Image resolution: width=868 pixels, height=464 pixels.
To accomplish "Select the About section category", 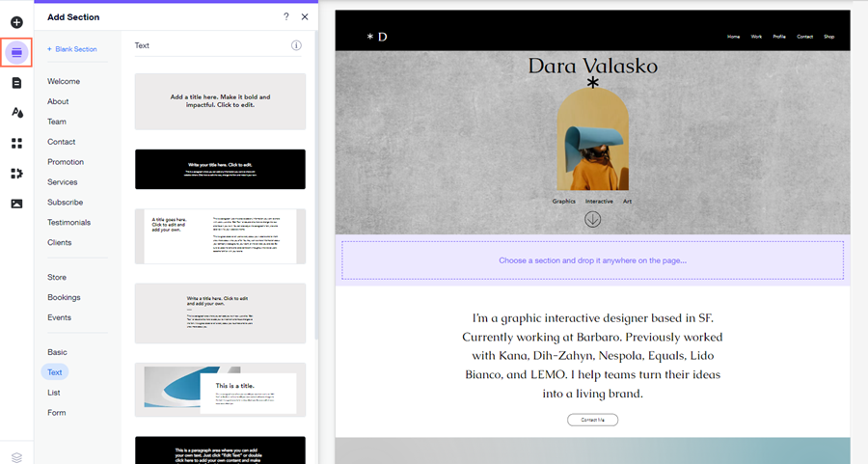I will [58, 101].
